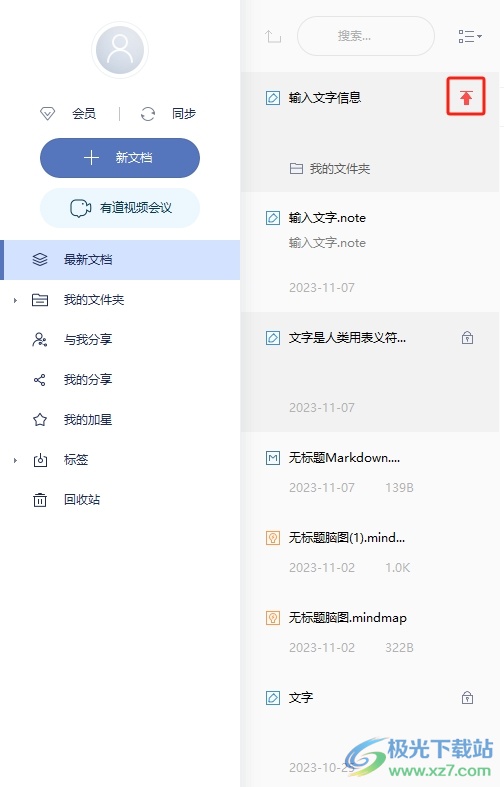The height and width of the screenshot is (787, 504).
Task: Open the 会员 membership link
Action: pos(84,114)
